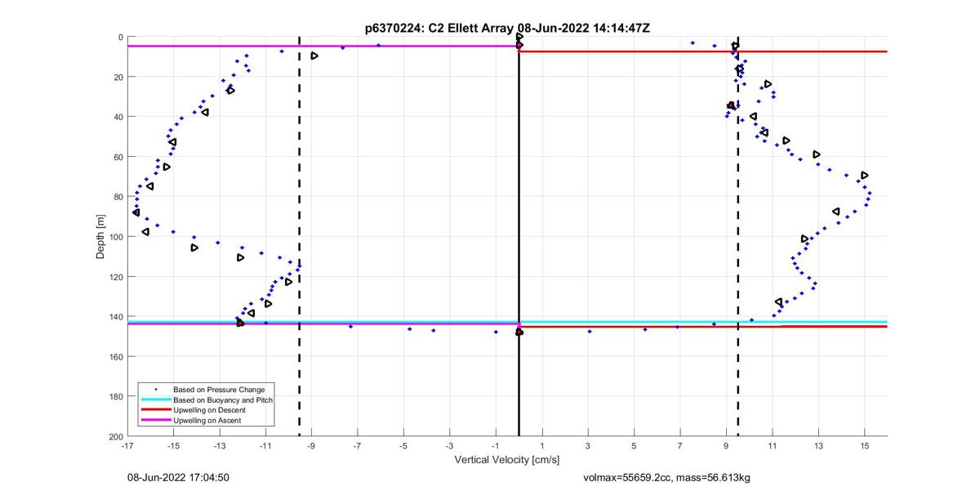Click x-axis tick label "-1"
This screenshot has width=980, height=491.
(x=495, y=447)
